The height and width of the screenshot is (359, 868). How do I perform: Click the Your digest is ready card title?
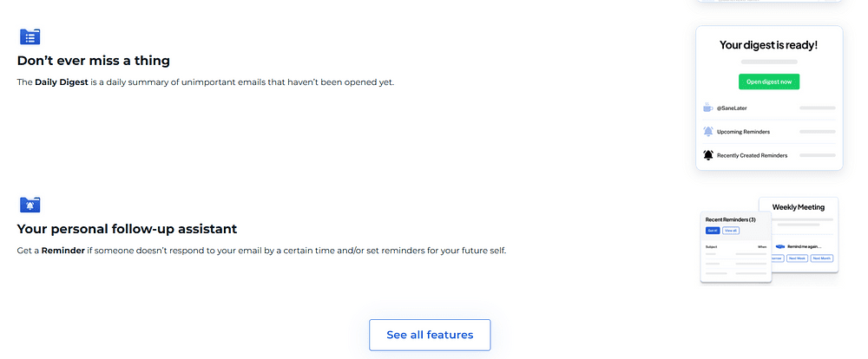(768, 45)
